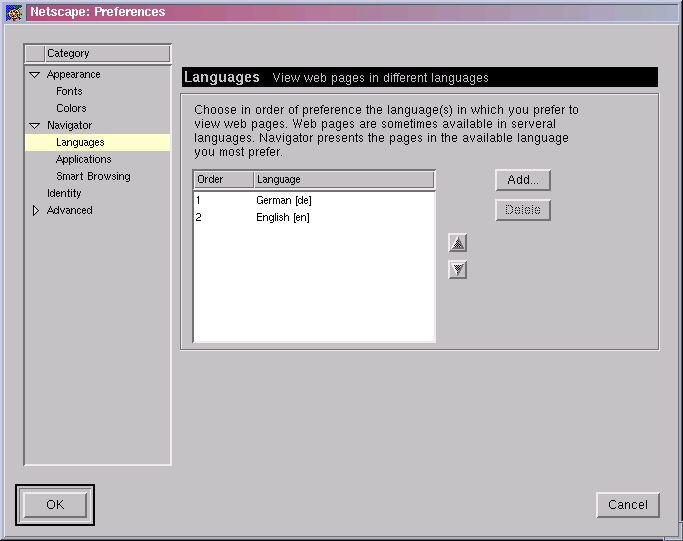Select the Languages category item
Screen dimensions: 683x541
pos(80,142)
